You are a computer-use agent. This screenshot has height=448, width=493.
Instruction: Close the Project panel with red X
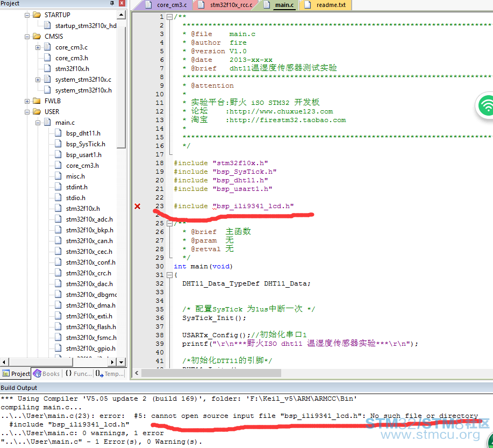click(x=122, y=4)
